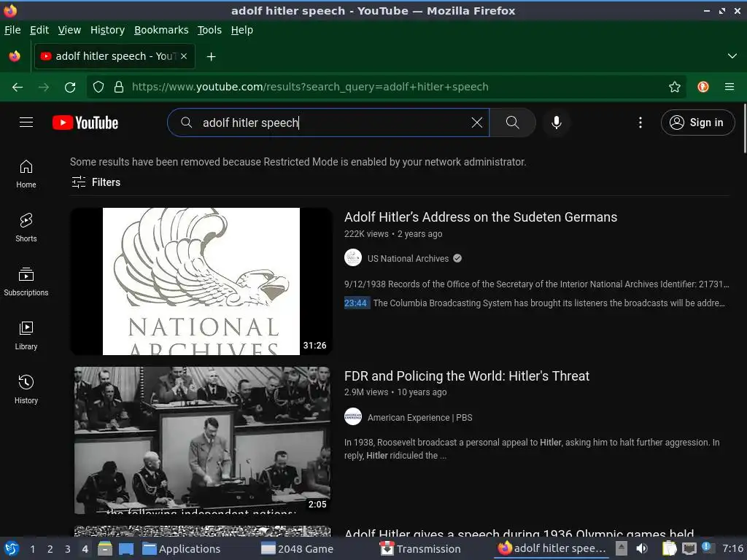
Task: Click the shield tracking protection icon
Action: tap(98, 87)
